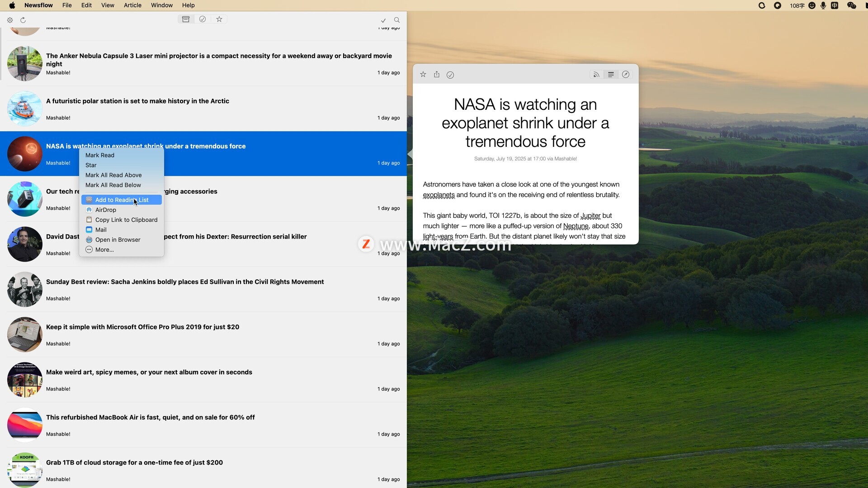Open the Window menu
Screen dimensions: 868x488
pyautogui.click(x=162, y=5)
